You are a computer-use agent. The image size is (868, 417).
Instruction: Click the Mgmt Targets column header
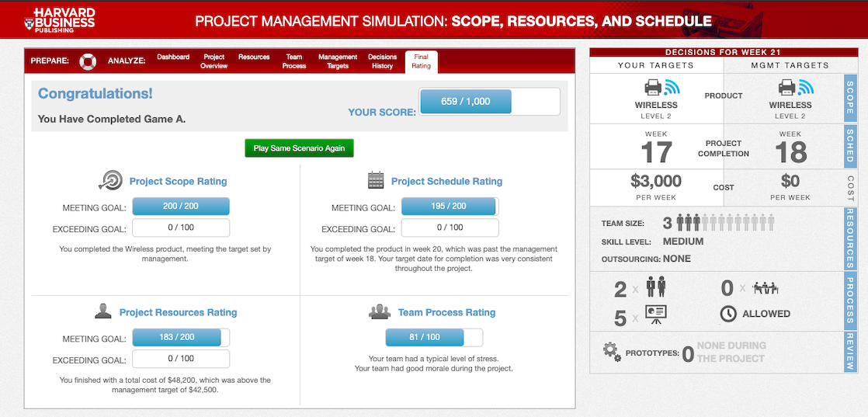tap(790, 65)
